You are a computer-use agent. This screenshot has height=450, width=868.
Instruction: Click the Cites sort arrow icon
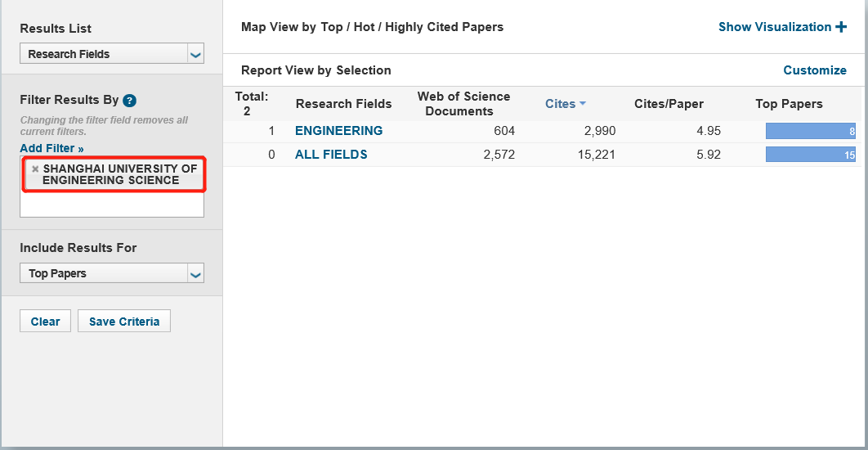tap(583, 104)
